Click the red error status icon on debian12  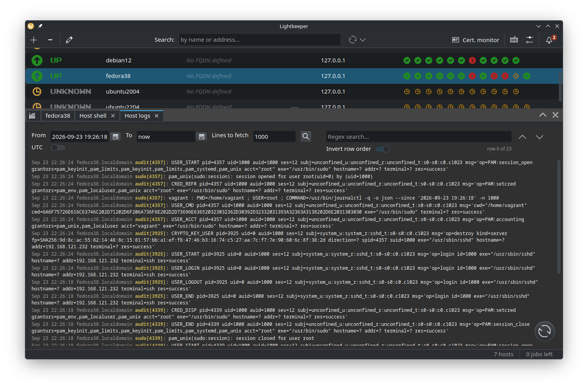472,60
